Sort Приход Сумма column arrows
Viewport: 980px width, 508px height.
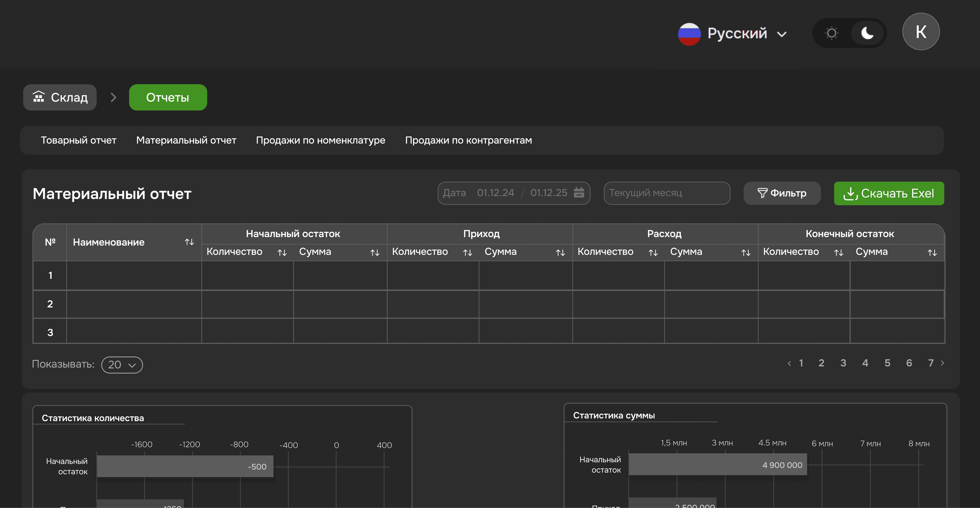tap(560, 253)
